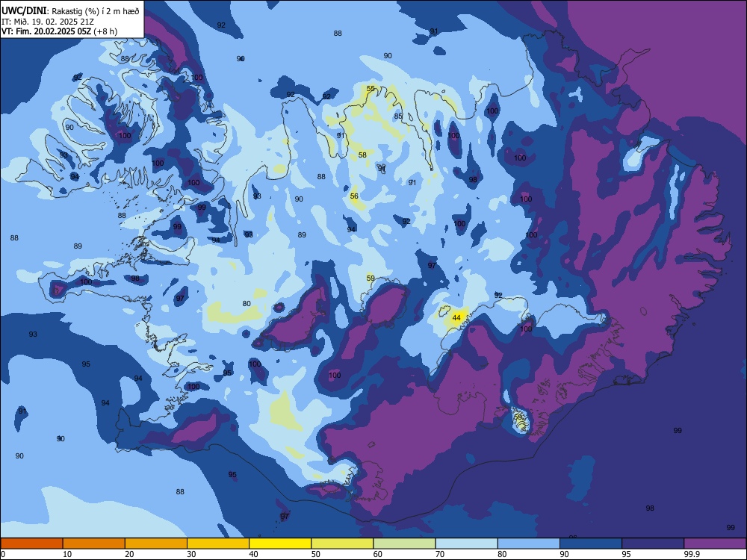Click the '70' label on color scale

click(x=440, y=554)
